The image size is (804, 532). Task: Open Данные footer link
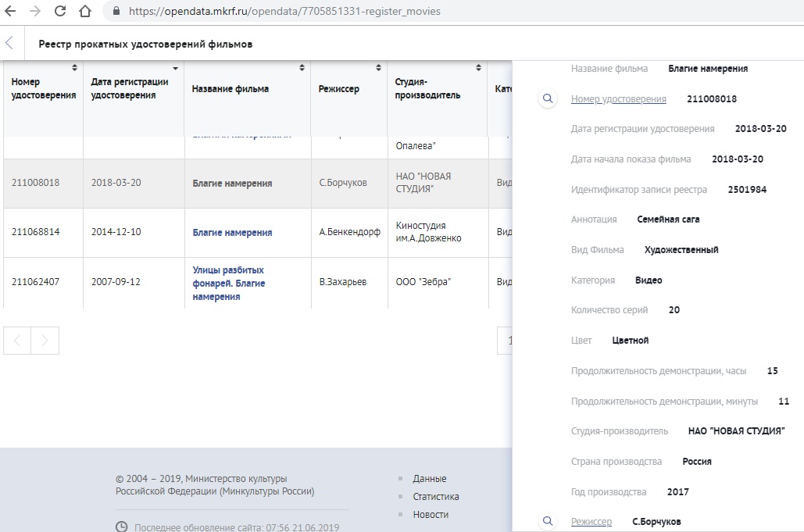pyautogui.click(x=430, y=479)
